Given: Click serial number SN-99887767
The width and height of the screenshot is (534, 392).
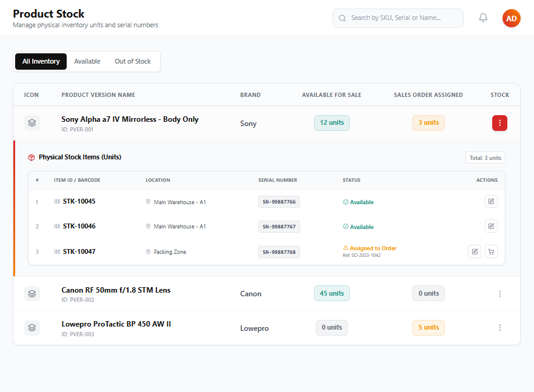Looking at the screenshot, I should coord(279,227).
